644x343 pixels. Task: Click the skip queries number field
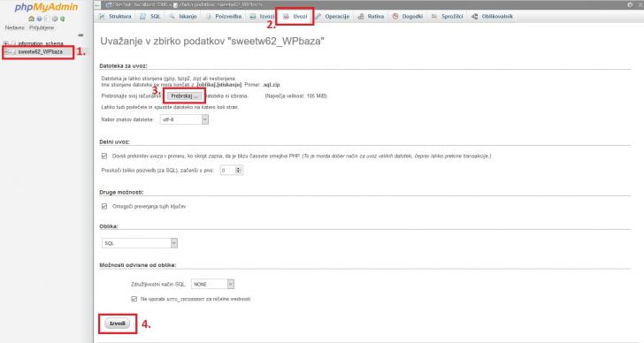[227, 170]
